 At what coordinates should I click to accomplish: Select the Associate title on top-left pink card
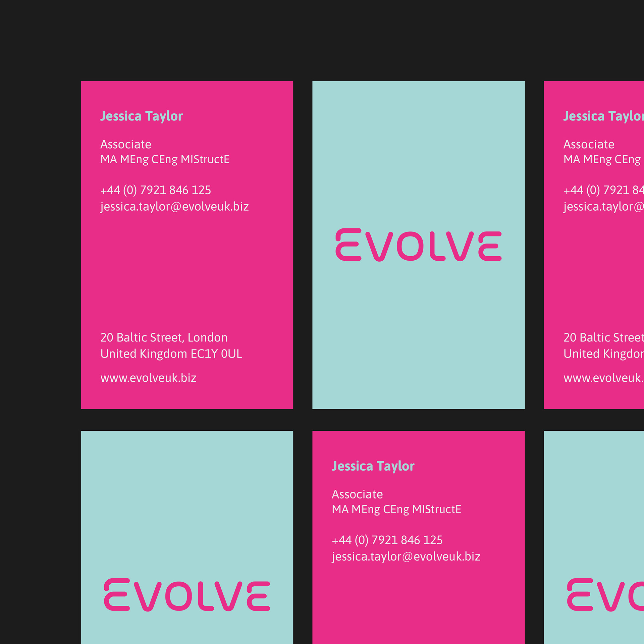click(126, 144)
